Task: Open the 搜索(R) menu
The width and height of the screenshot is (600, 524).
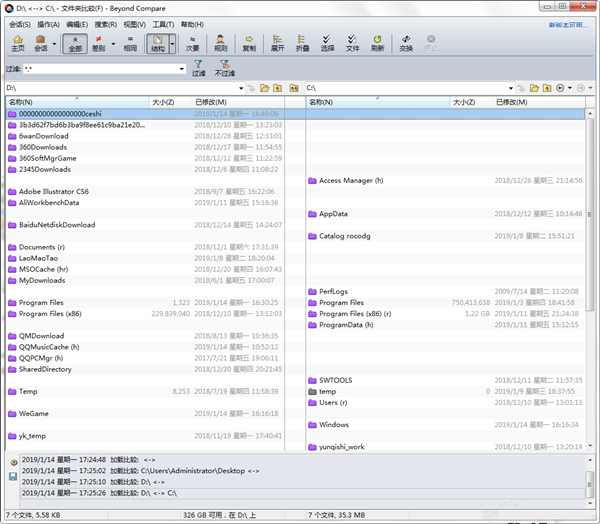Action: coord(106,23)
